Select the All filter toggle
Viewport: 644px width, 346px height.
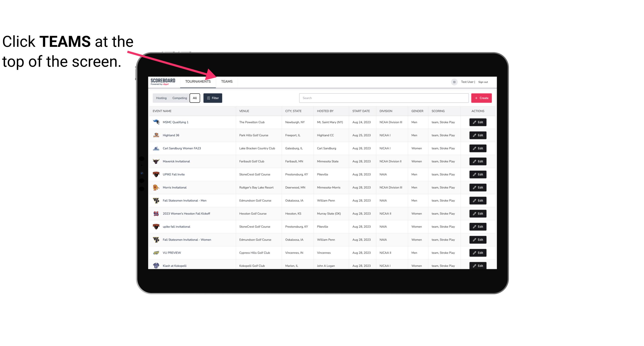[x=195, y=98]
